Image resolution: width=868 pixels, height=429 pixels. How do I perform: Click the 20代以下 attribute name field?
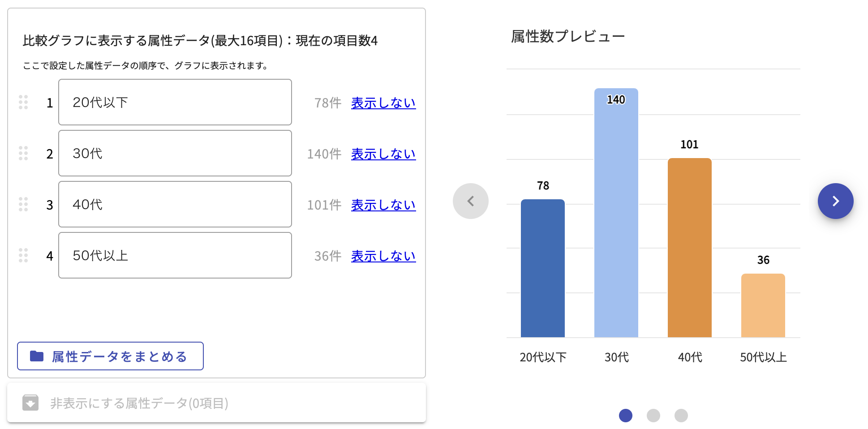pos(175,102)
